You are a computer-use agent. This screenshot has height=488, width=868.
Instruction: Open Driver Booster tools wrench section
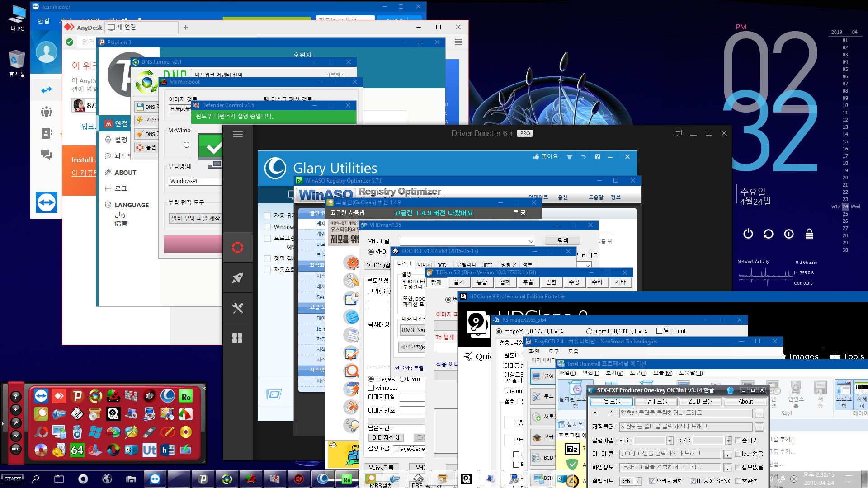click(x=238, y=308)
